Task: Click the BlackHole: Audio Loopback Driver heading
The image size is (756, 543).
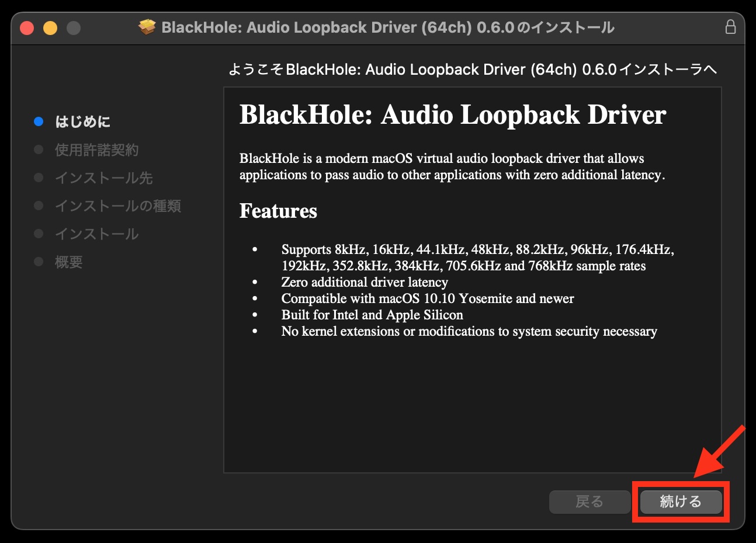Action: (453, 115)
